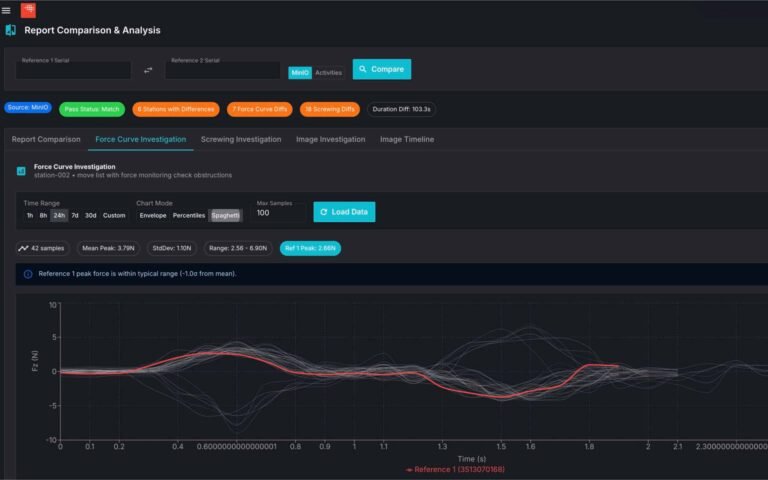Click the Fz (N) axis label
Screen dimensions: 768x480
click(35, 361)
